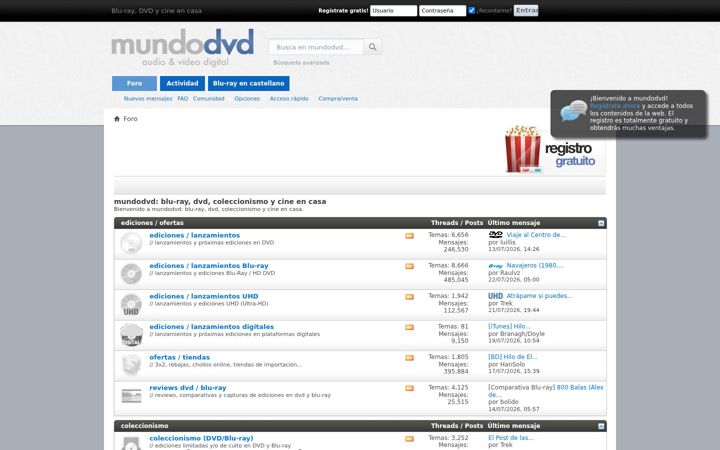Click Foro text in breadcrumb

point(130,119)
